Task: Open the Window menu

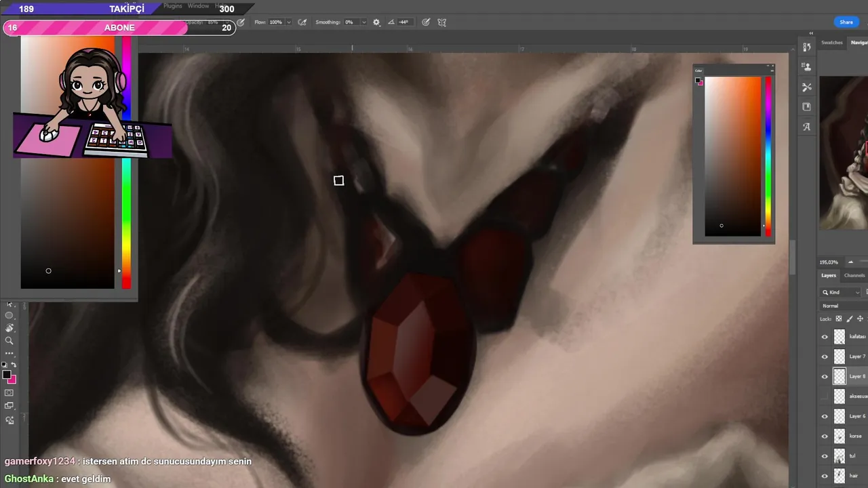Action: click(198, 6)
